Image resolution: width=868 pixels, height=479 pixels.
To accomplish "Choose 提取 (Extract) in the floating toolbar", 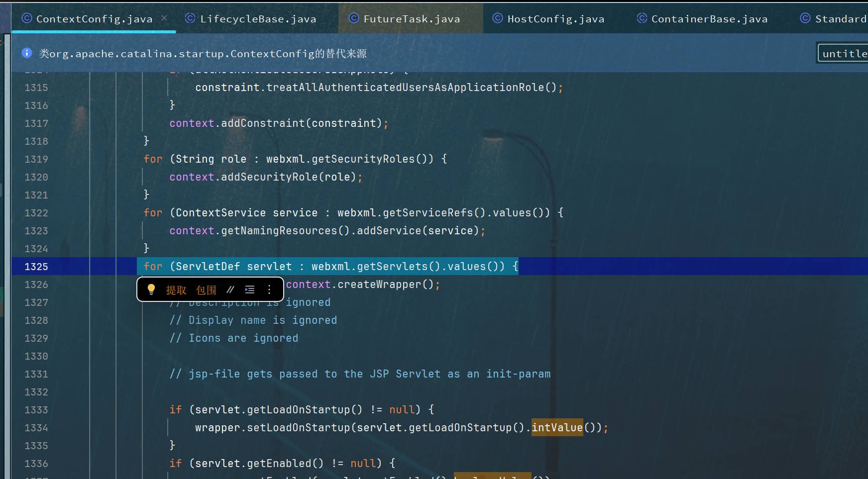I will click(x=176, y=290).
